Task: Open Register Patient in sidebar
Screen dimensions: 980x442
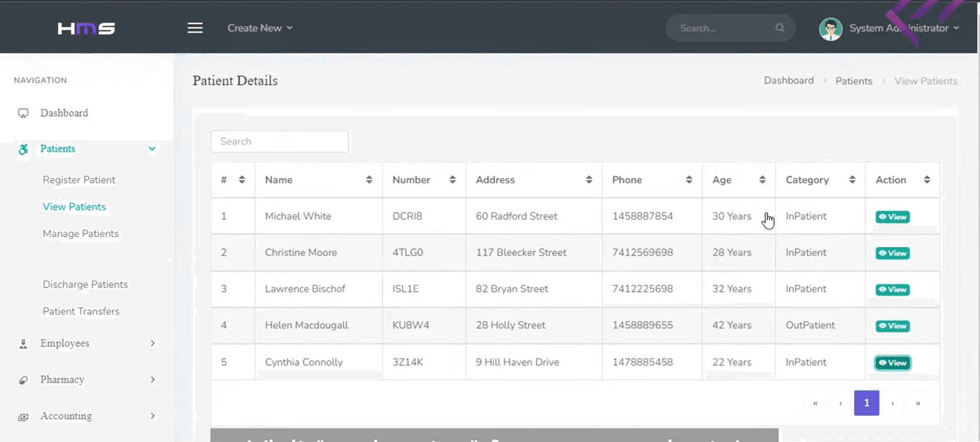Action: (x=79, y=180)
